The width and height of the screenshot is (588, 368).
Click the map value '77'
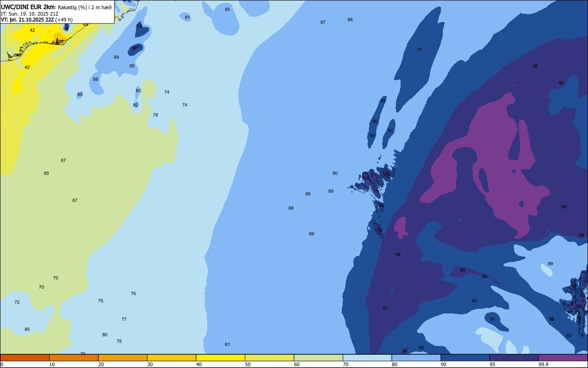124,319
